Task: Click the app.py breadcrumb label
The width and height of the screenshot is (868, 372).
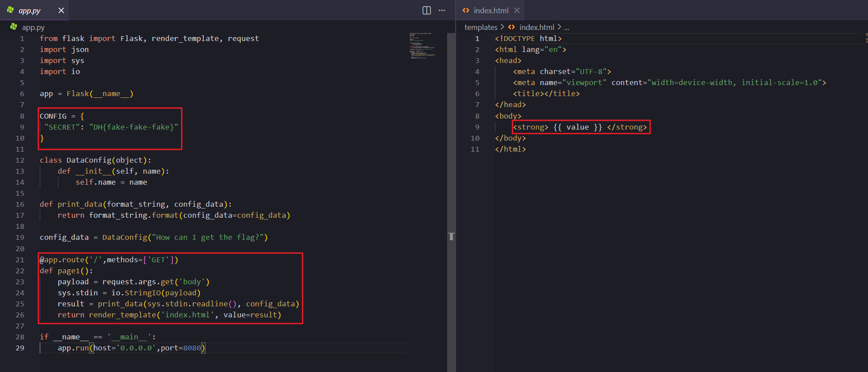Action: click(34, 27)
